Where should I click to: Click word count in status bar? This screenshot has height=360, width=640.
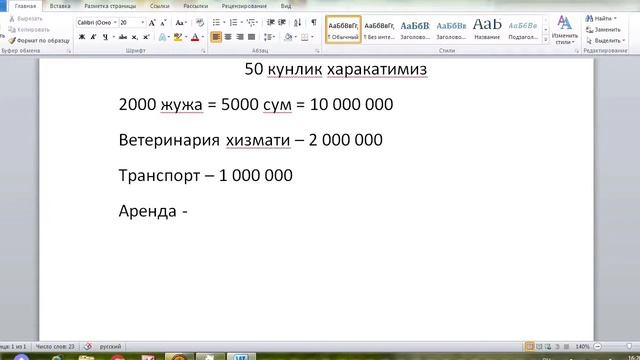point(55,347)
